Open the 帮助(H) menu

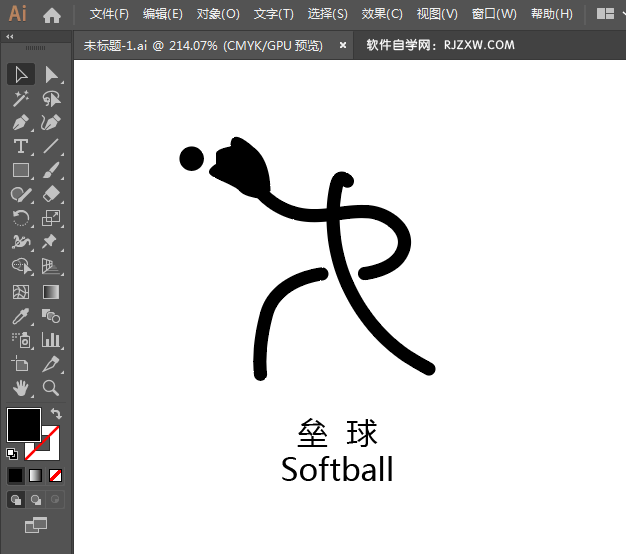551,14
